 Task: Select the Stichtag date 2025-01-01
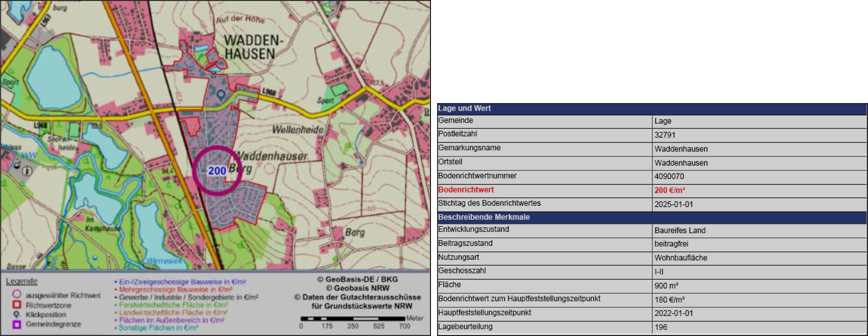(674, 205)
